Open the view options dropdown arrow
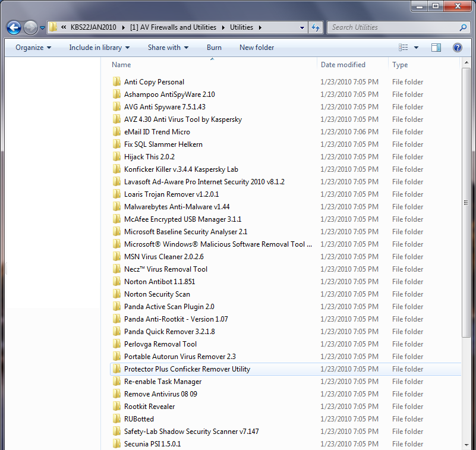This screenshot has height=450, width=476. tap(416, 48)
